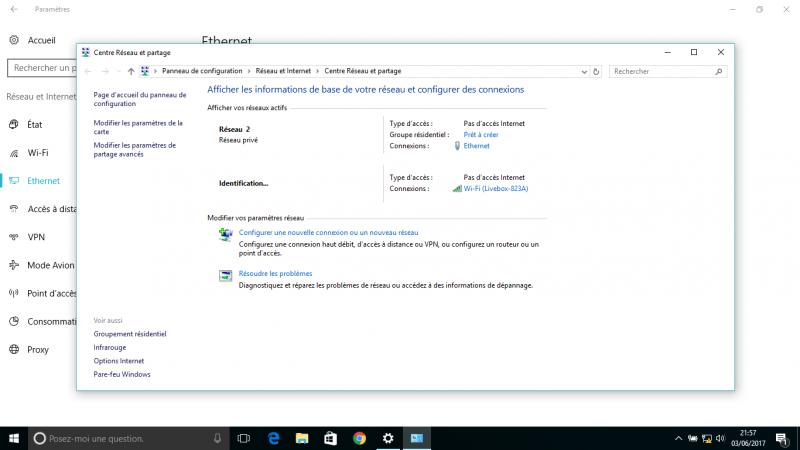Click the État globe icon
Screen dimensions: 800x450
pyautogui.click(x=14, y=124)
